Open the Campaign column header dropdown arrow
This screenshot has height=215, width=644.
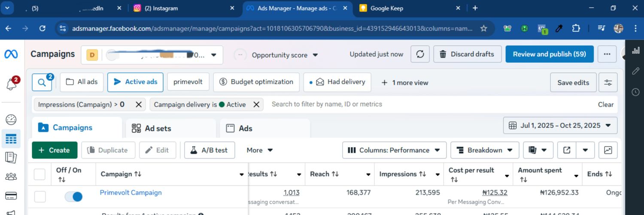(x=241, y=175)
